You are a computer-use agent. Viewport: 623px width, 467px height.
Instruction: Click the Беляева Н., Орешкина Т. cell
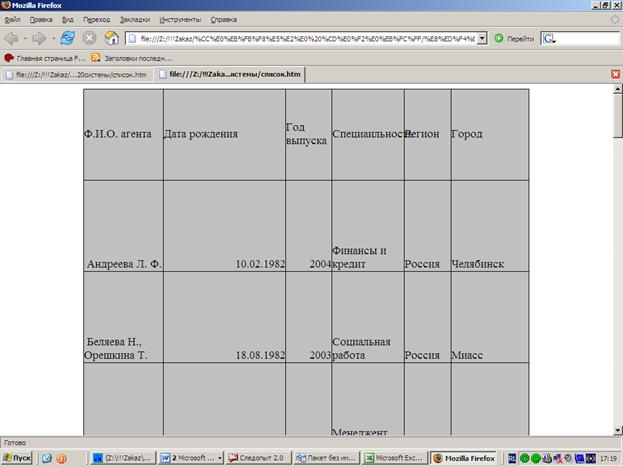[123, 317]
